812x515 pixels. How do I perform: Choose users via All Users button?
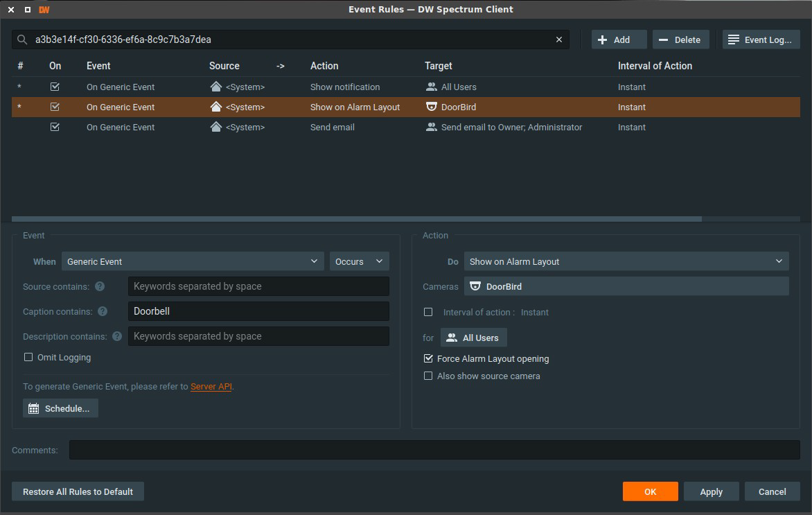474,338
